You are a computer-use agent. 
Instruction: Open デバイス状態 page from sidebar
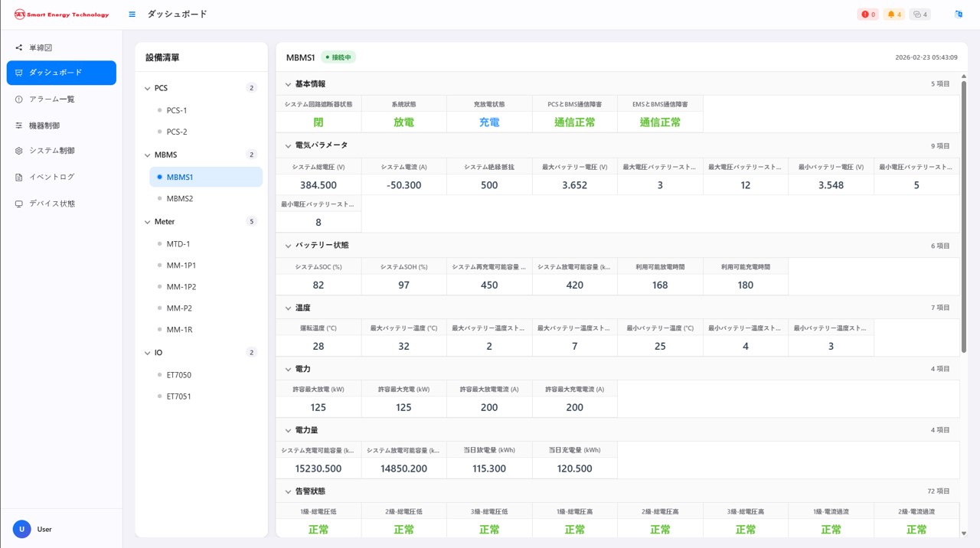click(x=52, y=204)
